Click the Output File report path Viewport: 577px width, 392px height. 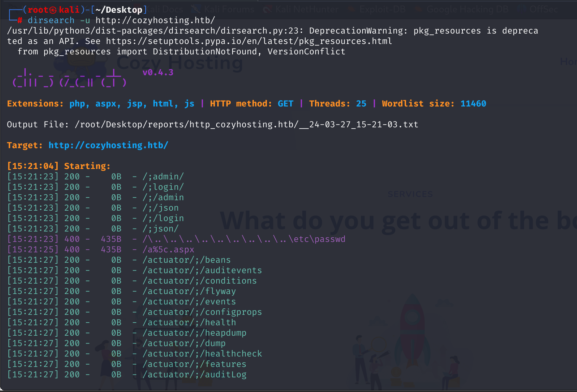pos(246,125)
